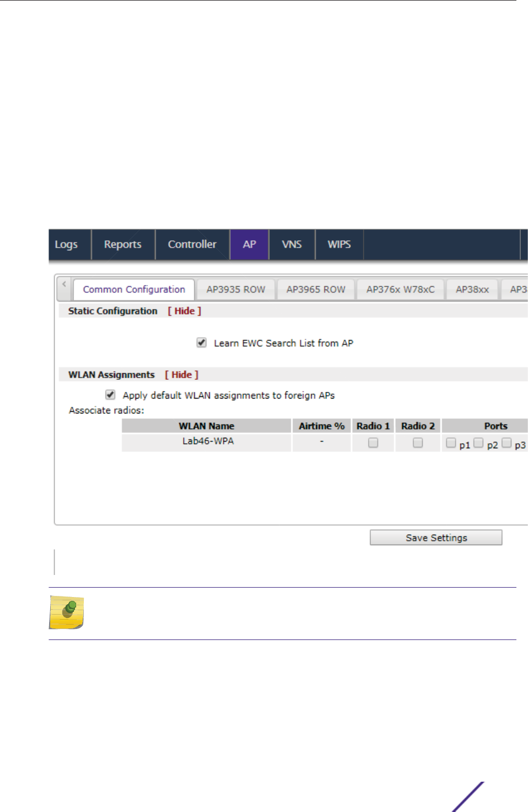Click the Ports column header

[x=486, y=426]
